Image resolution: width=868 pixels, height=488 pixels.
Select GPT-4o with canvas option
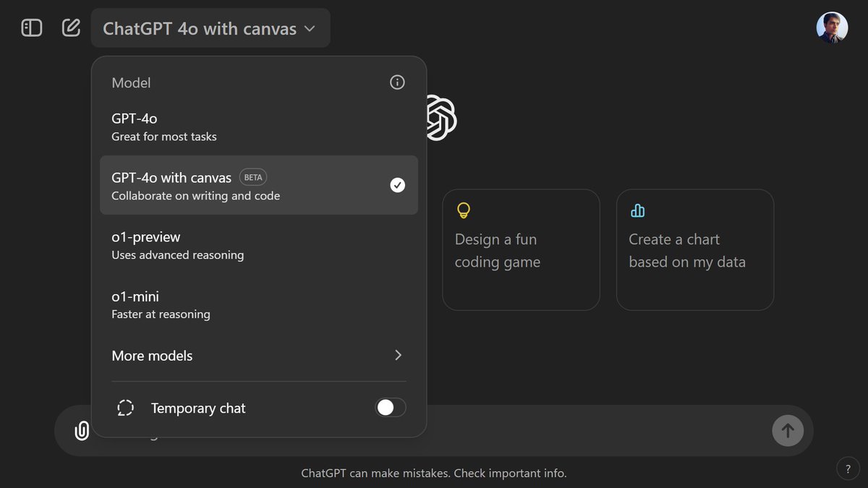tap(259, 185)
